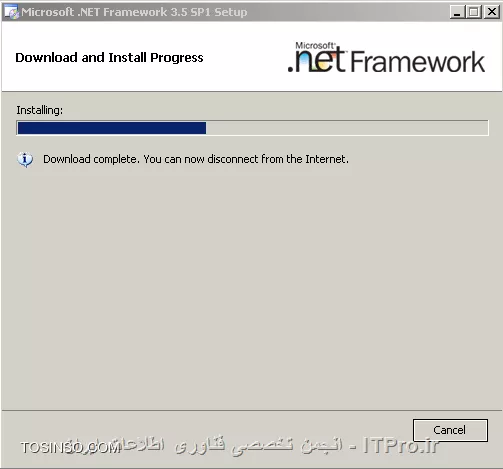The height and width of the screenshot is (469, 503).
Task: Minimize the setup window
Action: coord(457,12)
